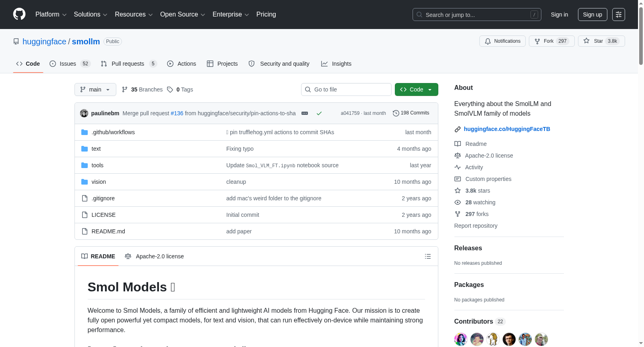View 28 watching list
Screen dimensions: 644x347
475,202
